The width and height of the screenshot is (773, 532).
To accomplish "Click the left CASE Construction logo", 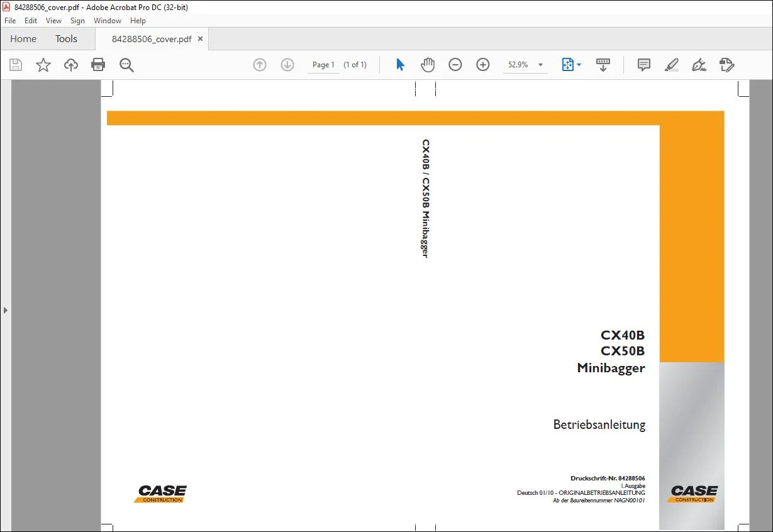I will pos(160,494).
